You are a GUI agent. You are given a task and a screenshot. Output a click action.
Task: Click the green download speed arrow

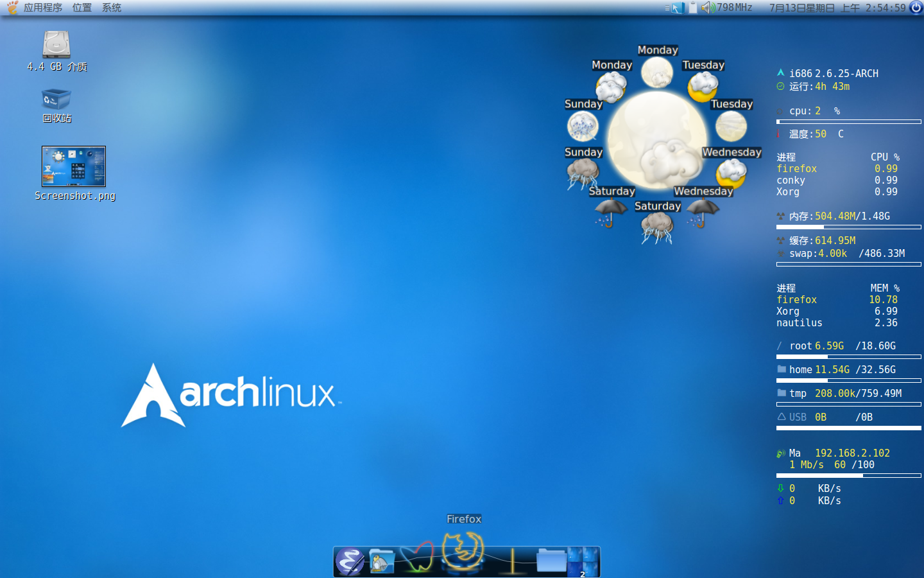pyautogui.click(x=781, y=488)
